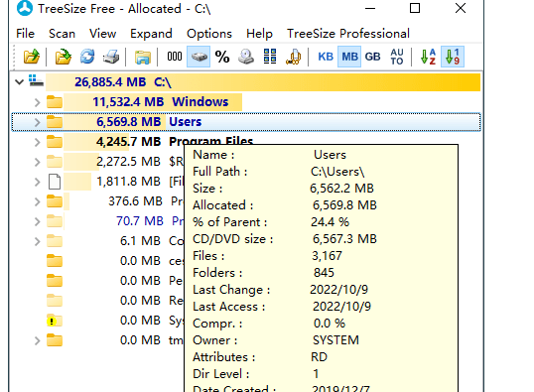Click the TreeSize Professional menu link
This screenshot has height=392, width=534.
tap(348, 34)
